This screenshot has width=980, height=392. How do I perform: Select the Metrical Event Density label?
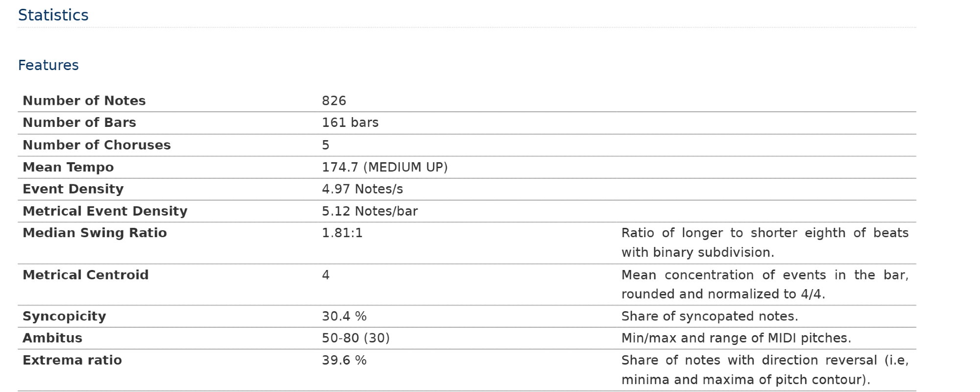[x=105, y=211]
